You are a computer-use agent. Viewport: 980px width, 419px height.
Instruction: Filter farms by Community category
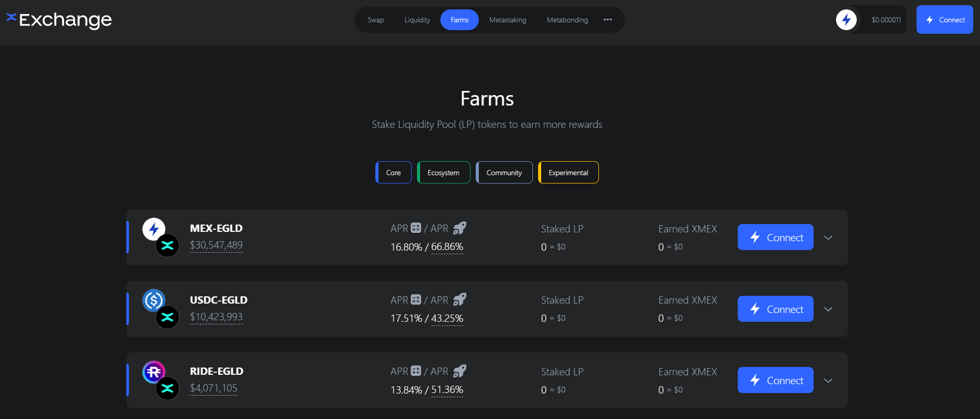coord(504,173)
